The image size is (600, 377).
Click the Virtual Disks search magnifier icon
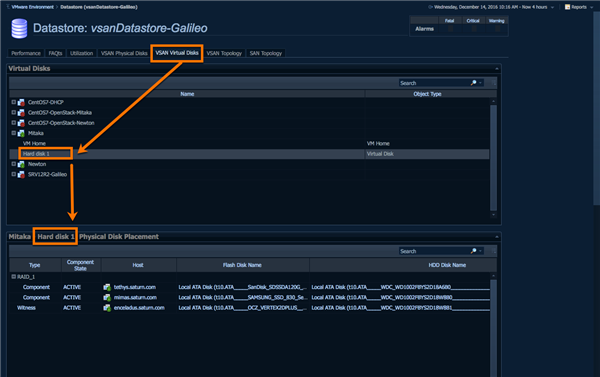(x=473, y=83)
